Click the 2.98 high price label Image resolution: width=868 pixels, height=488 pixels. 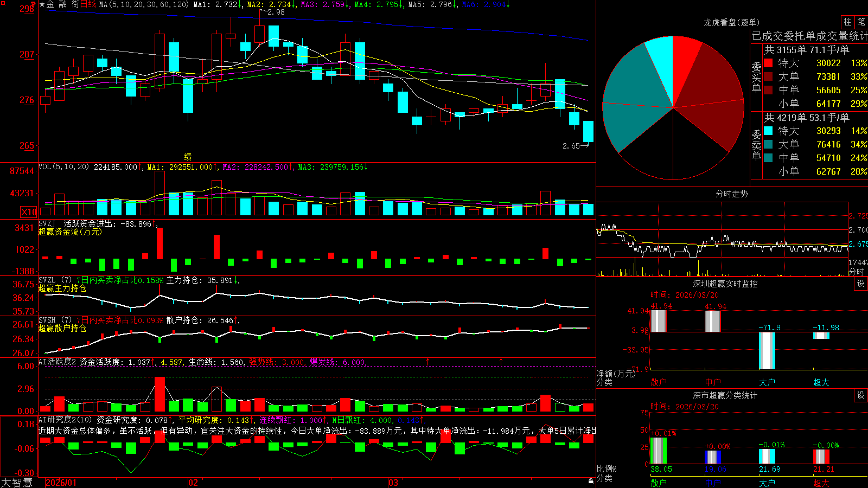(x=276, y=12)
